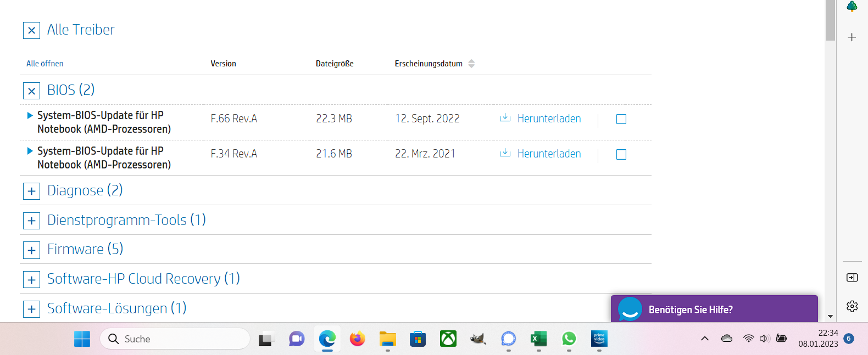Click the 22.3 MB file size

click(334, 119)
